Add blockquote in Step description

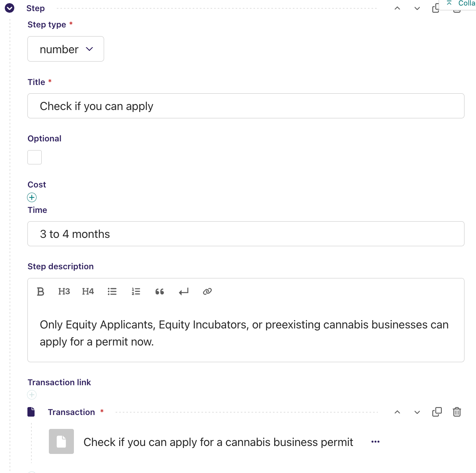tap(160, 292)
